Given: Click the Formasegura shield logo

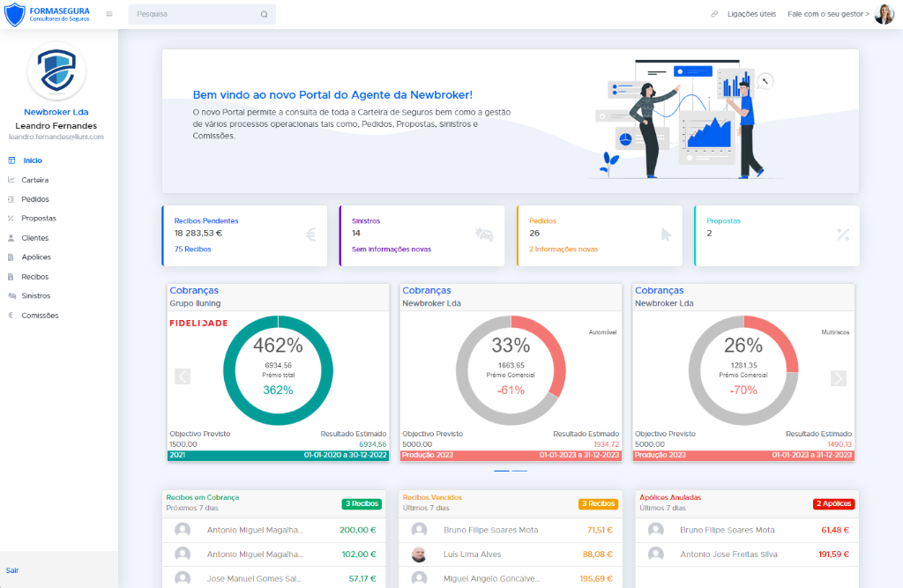Looking at the screenshot, I should 15,14.
